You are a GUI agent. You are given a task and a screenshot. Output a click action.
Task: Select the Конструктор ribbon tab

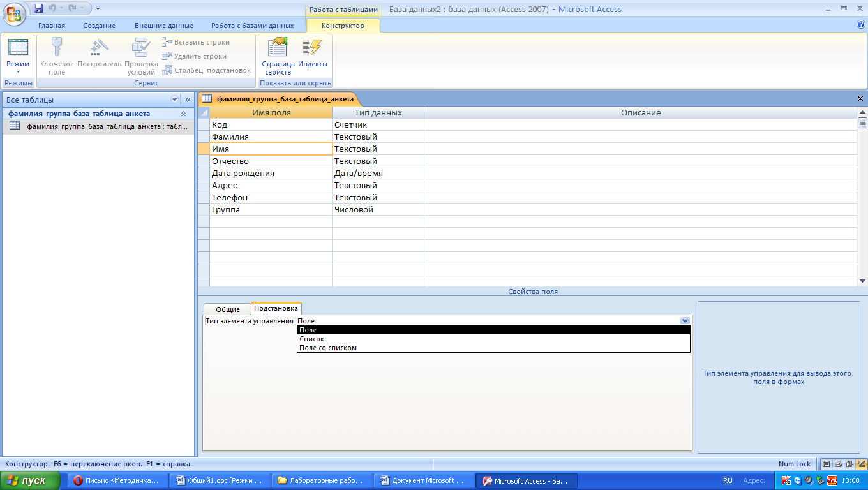[343, 26]
